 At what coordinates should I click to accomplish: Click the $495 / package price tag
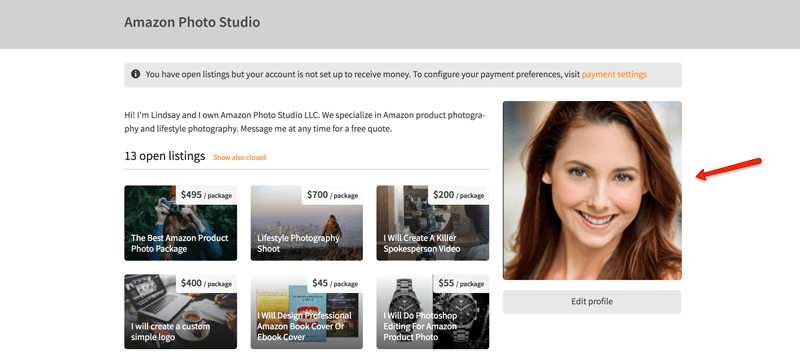click(206, 195)
